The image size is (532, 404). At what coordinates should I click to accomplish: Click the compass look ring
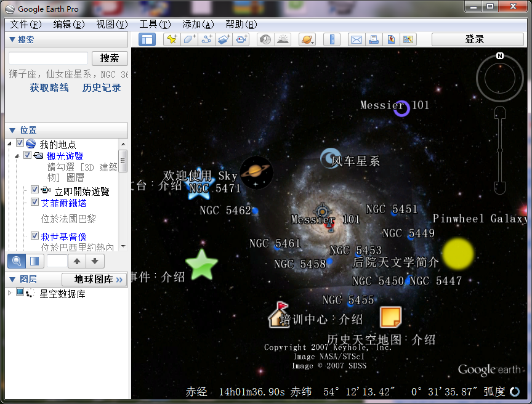[x=500, y=79]
